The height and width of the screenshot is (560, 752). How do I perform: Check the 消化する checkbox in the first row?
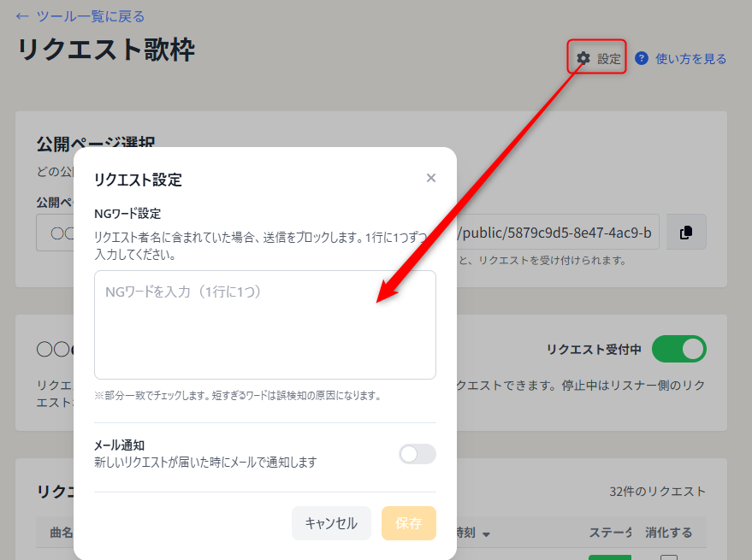[x=670, y=556]
